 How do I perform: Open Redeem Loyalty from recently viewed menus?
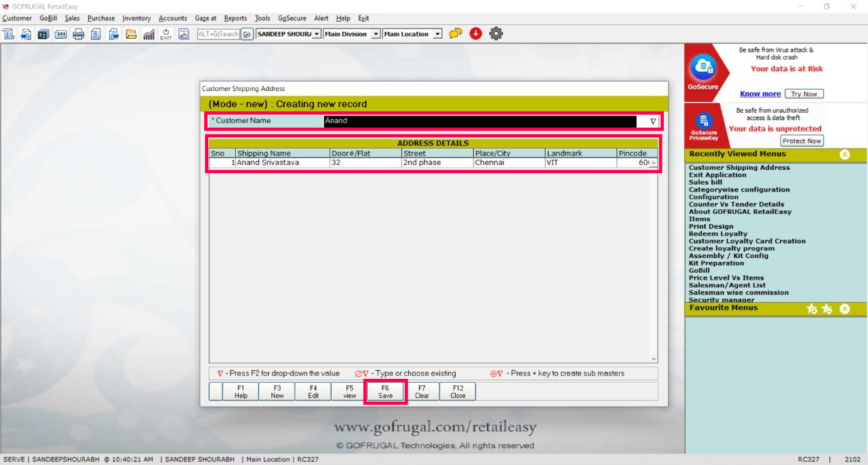(718, 234)
